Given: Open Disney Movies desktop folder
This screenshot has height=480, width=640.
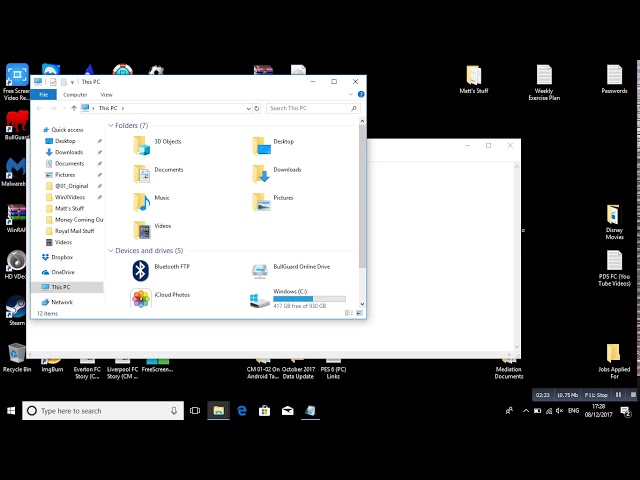Looking at the screenshot, I should 614,222.
